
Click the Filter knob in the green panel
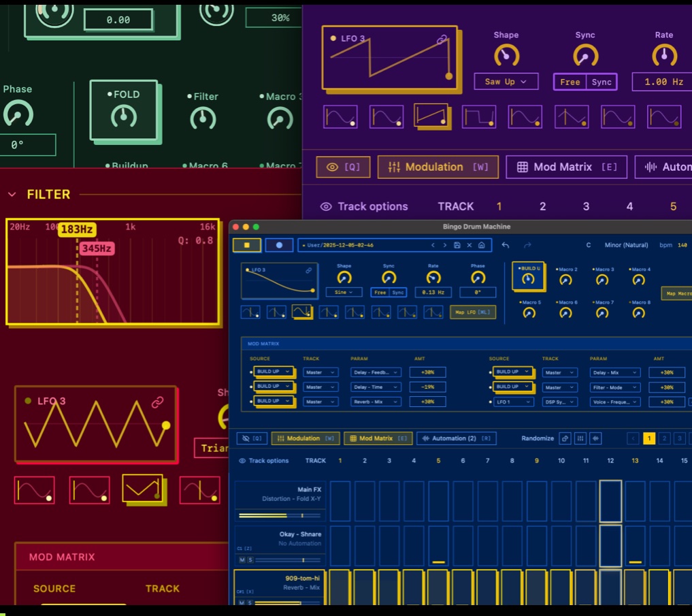[203, 118]
